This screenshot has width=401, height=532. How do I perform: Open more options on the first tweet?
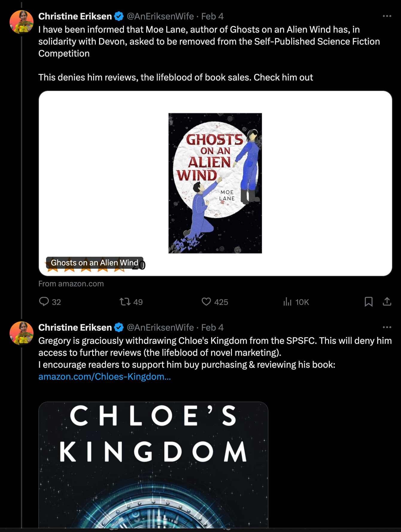[387, 16]
